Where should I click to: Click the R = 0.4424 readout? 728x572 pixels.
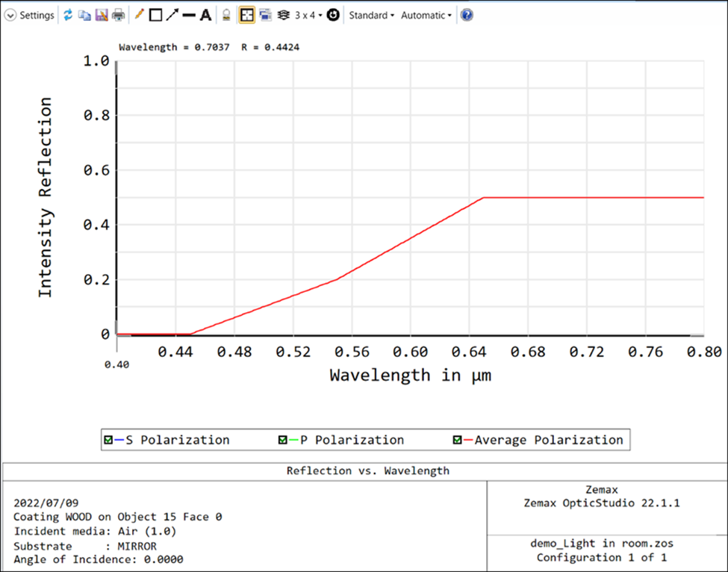tap(270, 47)
